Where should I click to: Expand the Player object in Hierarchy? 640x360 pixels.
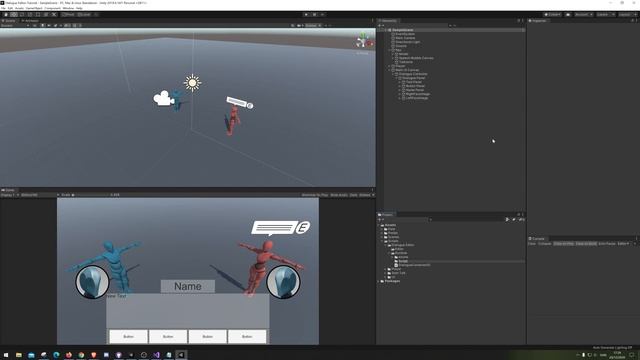pyautogui.click(x=389, y=66)
